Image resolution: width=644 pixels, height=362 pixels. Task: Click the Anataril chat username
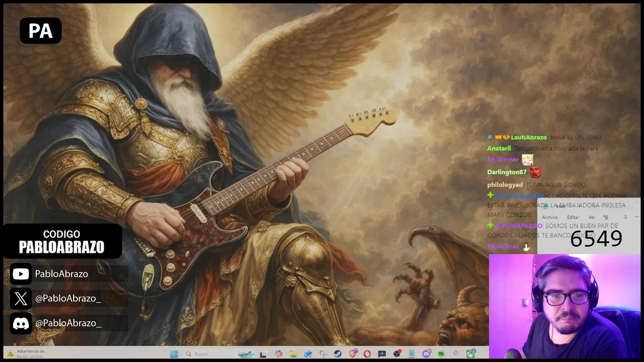pos(499,148)
